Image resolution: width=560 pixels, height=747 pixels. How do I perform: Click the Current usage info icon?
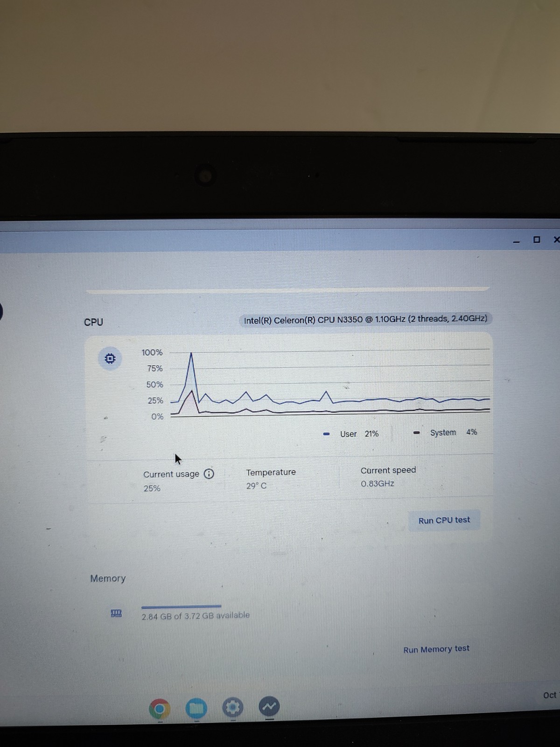point(209,474)
